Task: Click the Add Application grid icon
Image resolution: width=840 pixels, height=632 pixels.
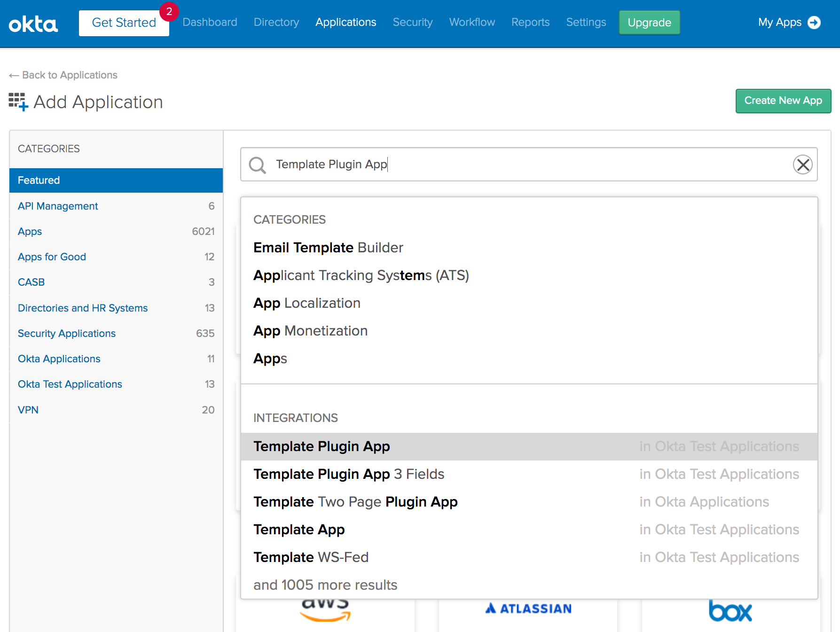Action: [18, 101]
